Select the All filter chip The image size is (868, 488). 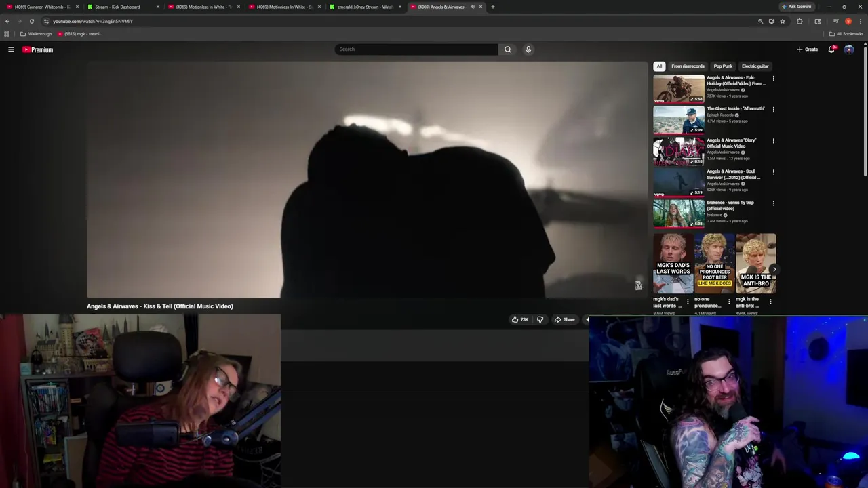(x=659, y=66)
